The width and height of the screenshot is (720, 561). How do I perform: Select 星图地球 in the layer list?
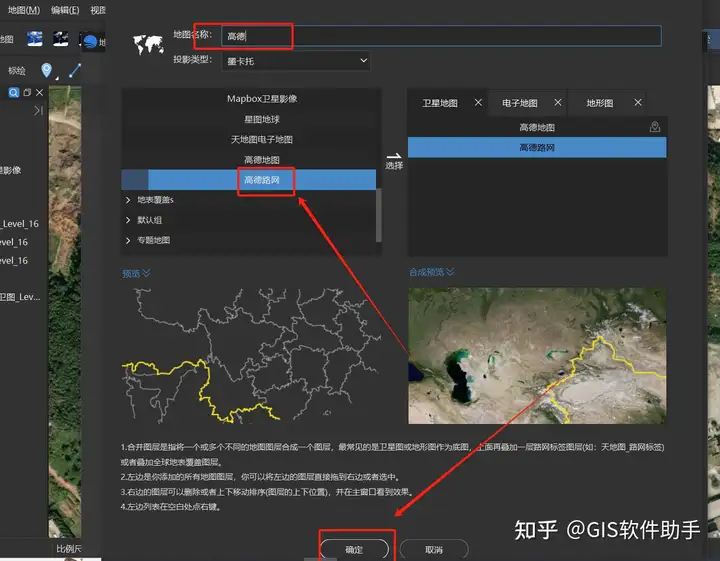pos(262,119)
